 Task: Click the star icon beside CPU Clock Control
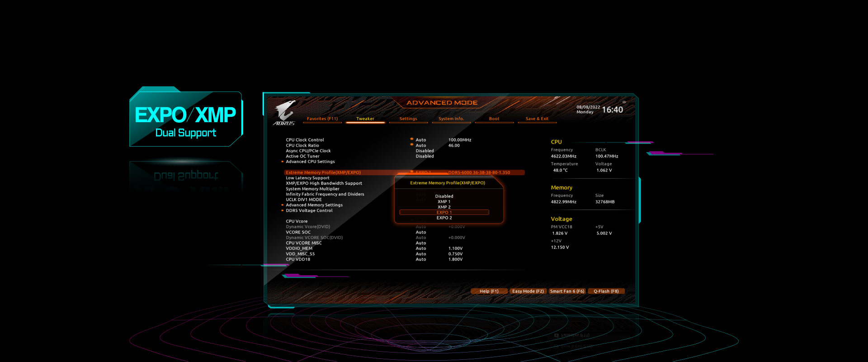click(411, 139)
